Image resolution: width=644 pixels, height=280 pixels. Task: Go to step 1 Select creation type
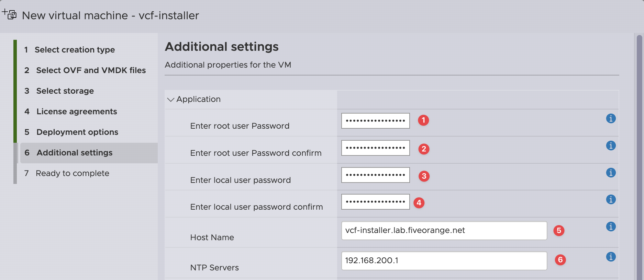(75, 50)
